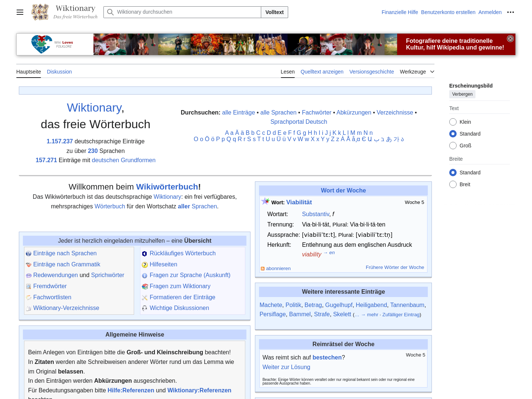The height and width of the screenshot is (399, 532).
Task: Open the alle Einträge browse link
Action: pos(239,112)
